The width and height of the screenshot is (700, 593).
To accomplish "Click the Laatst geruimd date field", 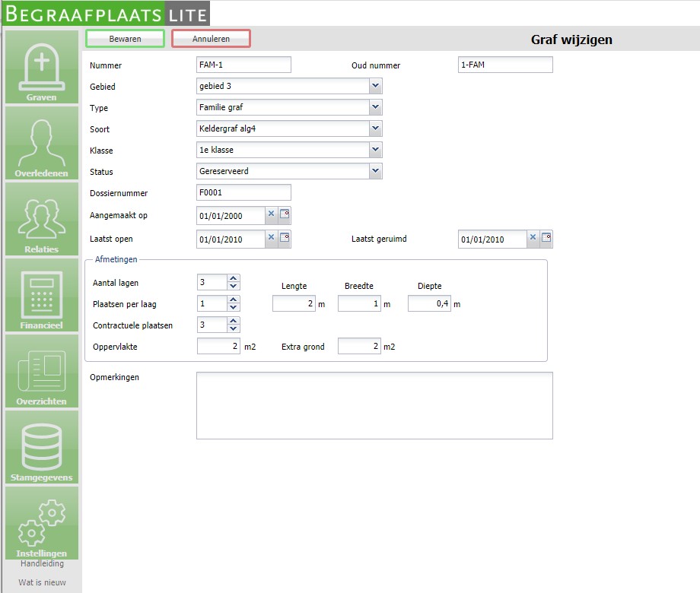I will [x=492, y=239].
